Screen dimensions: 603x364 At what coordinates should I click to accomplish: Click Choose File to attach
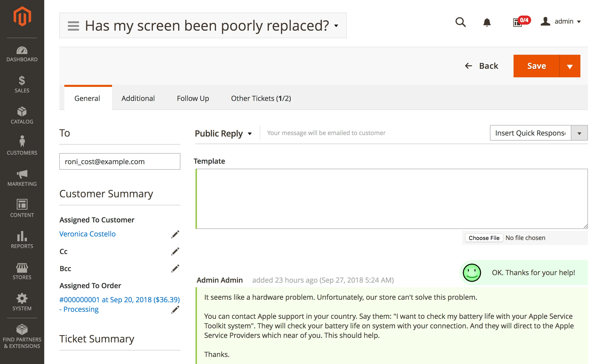pos(484,238)
